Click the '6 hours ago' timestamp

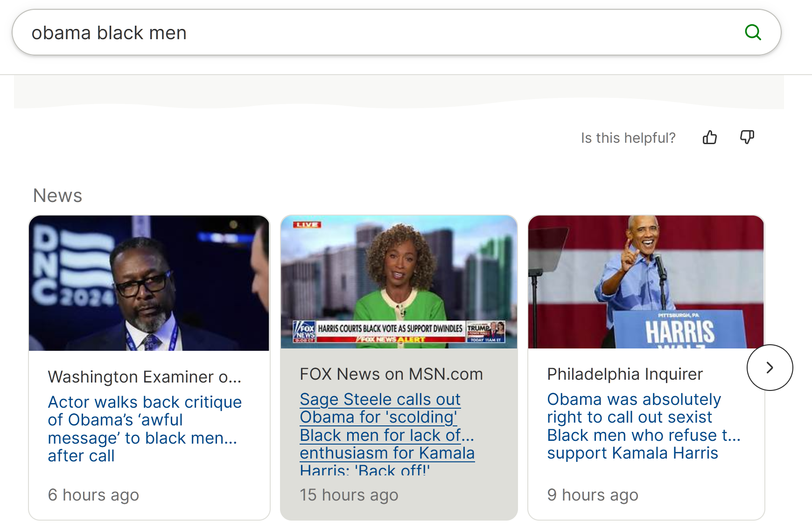point(93,495)
